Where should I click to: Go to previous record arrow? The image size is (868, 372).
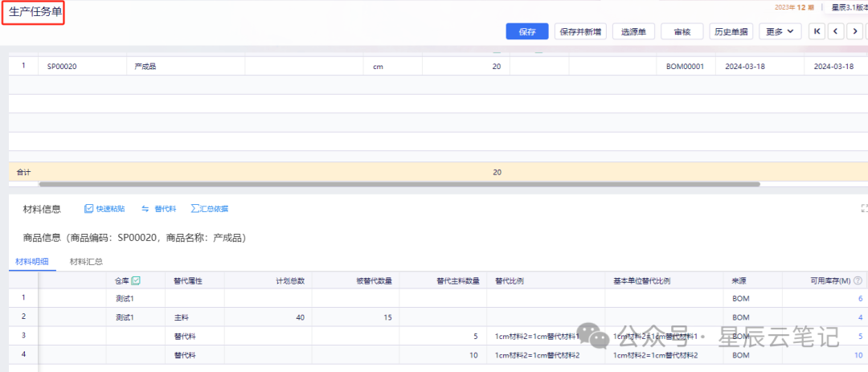[836, 31]
